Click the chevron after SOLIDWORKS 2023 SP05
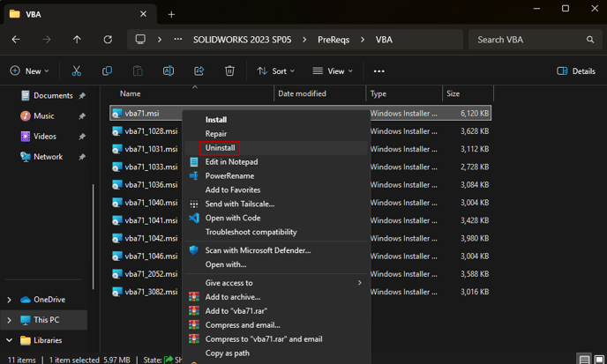 pyautogui.click(x=304, y=40)
